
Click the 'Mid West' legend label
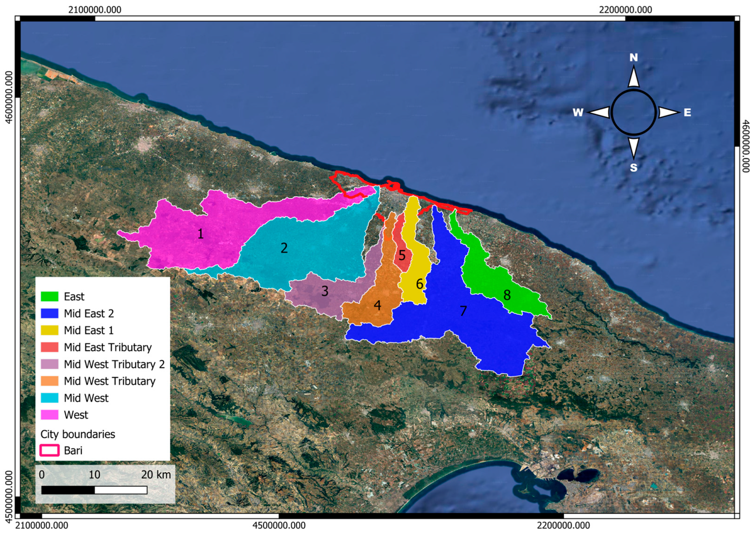(x=86, y=398)
